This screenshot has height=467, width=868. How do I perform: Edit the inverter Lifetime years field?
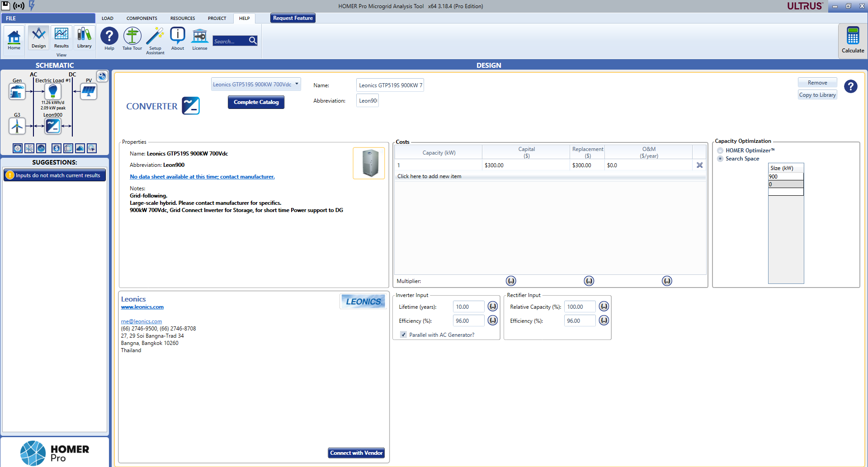coord(469,307)
